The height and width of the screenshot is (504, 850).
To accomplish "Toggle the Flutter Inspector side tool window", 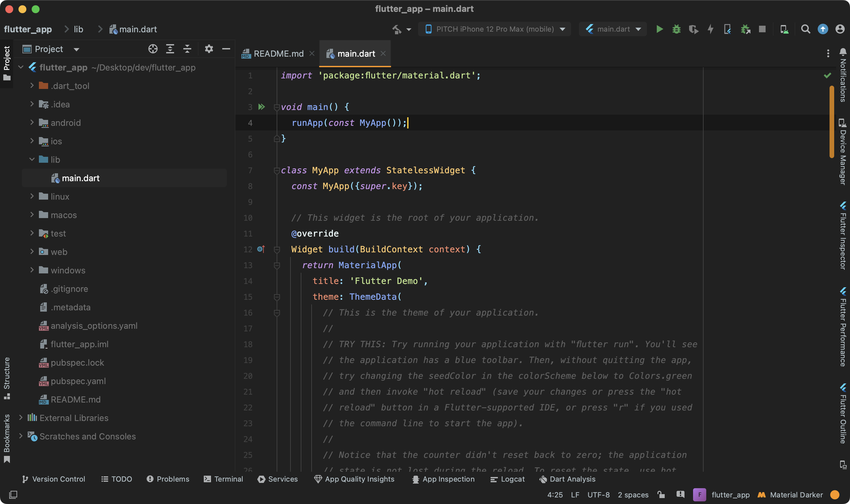I will coord(843,236).
